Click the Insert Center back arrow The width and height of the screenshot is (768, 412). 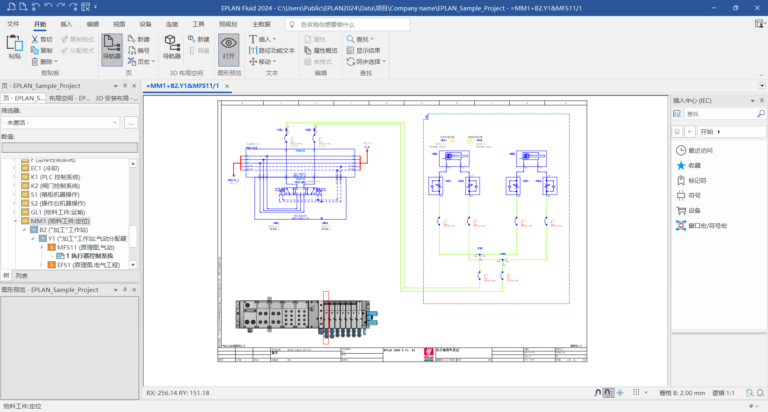(x=690, y=132)
